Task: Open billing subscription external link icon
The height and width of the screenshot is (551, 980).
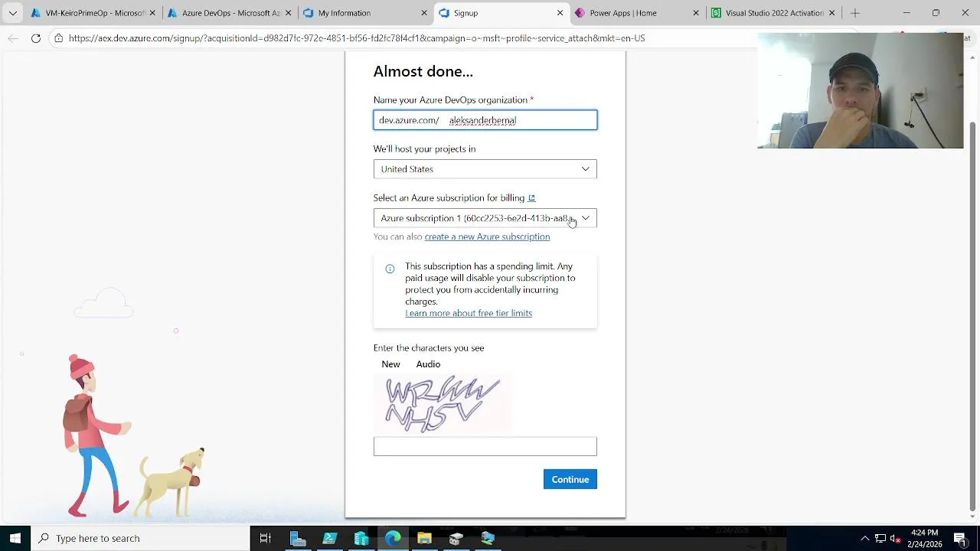Action: point(531,198)
